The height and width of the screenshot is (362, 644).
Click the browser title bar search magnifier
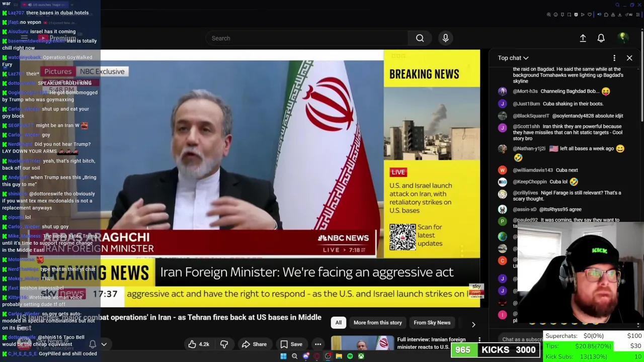(617, 5)
